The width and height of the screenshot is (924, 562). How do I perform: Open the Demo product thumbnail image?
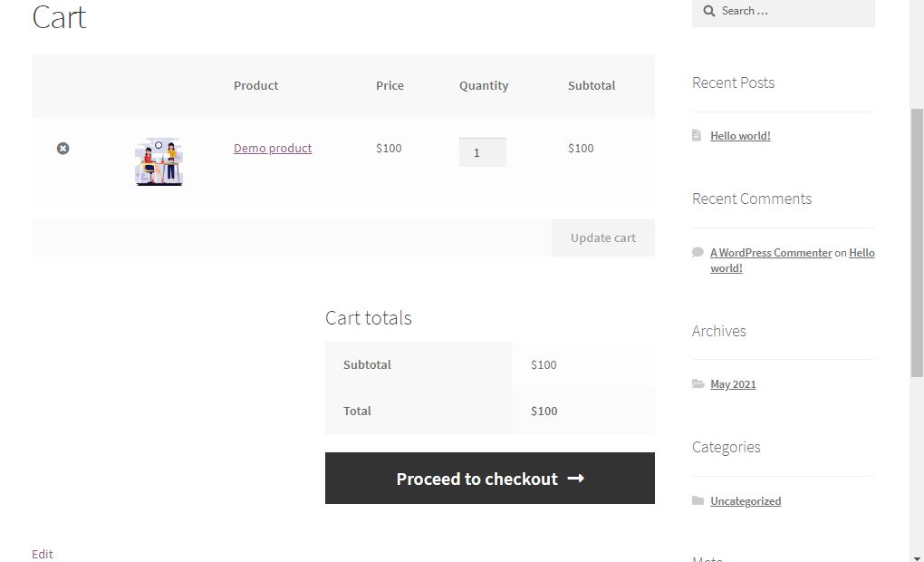(x=159, y=162)
